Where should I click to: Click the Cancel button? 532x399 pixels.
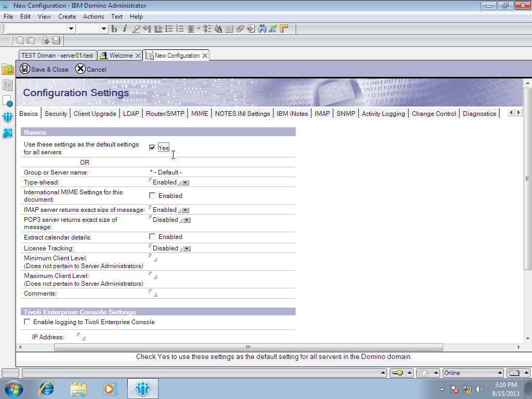(x=91, y=69)
